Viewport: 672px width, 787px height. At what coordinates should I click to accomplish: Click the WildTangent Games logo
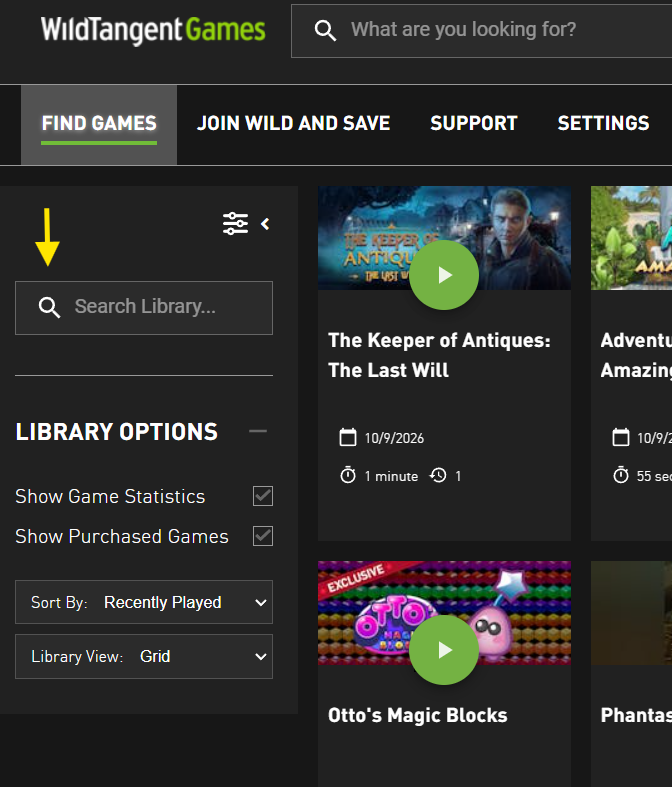tap(153, 31)
